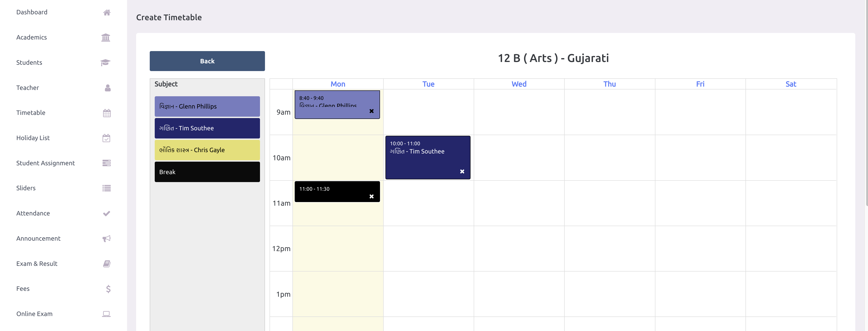
Task: Select the ગણિત Tim Southee subject
Action: (x=207, y=128)
